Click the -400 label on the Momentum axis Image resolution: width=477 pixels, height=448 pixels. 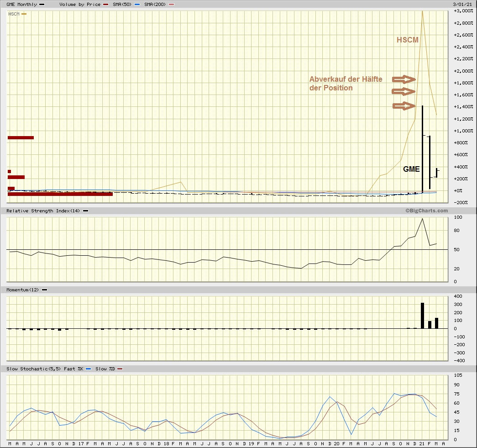point(459,361)
